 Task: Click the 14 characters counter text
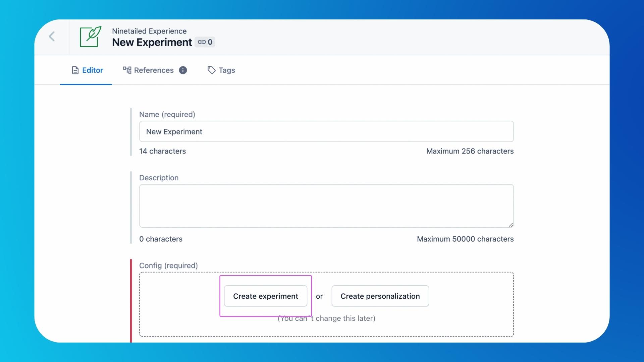(x=162, y=151)
